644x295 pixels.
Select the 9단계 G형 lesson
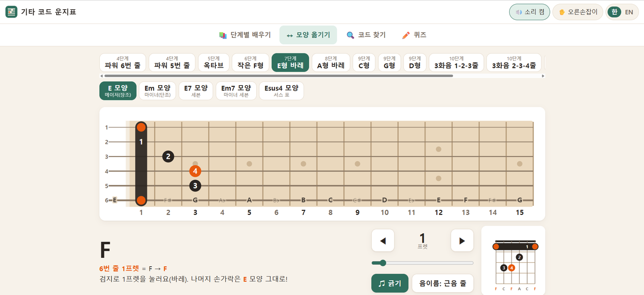coord(389,63)
